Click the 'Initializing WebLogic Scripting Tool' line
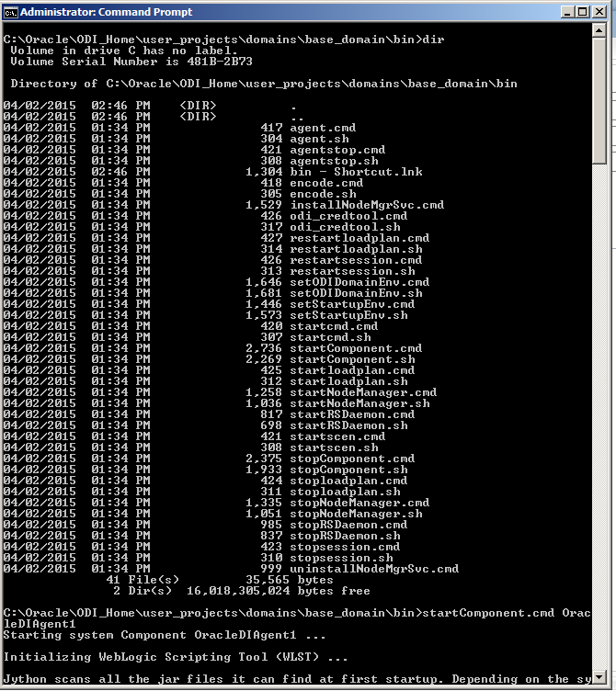The image size is (616, 691). coord(176,657)
